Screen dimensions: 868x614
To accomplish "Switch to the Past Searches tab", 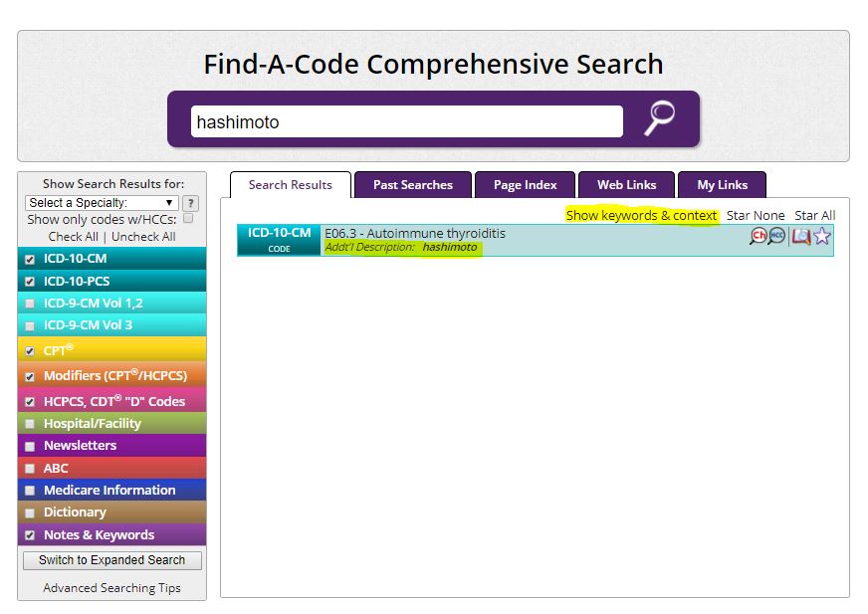I will 413,185.
